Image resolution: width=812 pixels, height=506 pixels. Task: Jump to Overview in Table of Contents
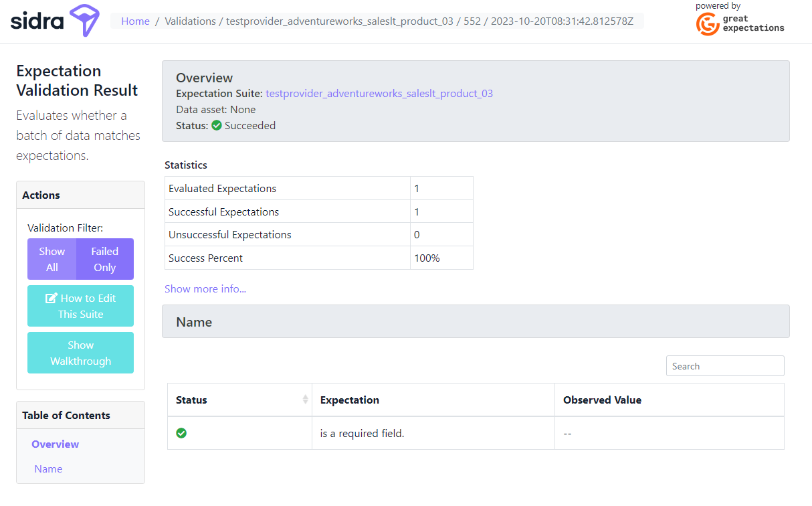click(55, 444)
